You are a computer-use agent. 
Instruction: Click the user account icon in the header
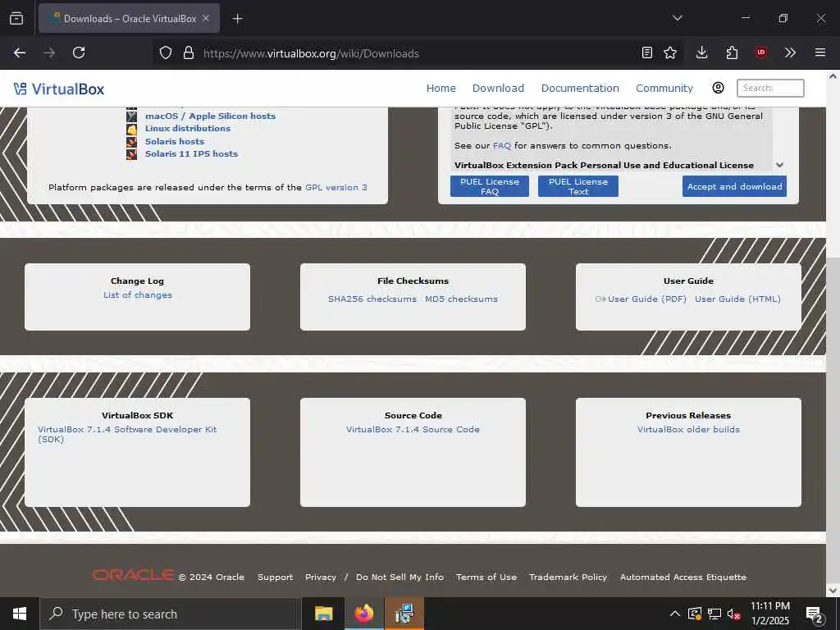coord(718,88)
